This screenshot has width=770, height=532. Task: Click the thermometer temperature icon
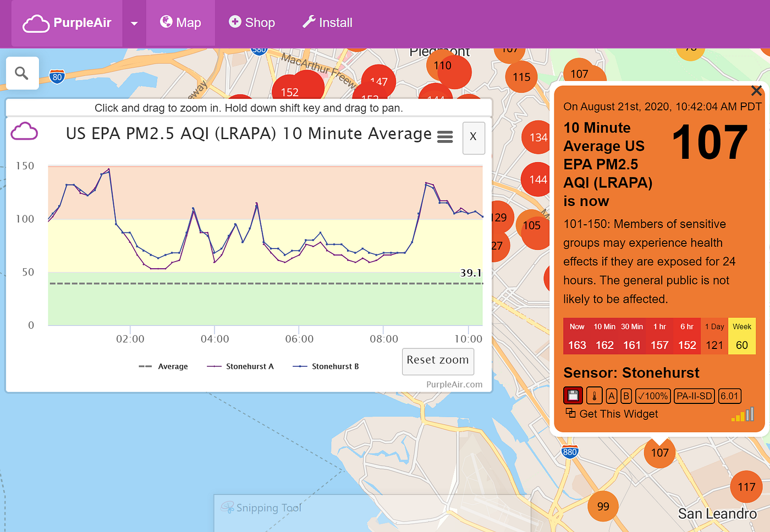click(594, 396)
